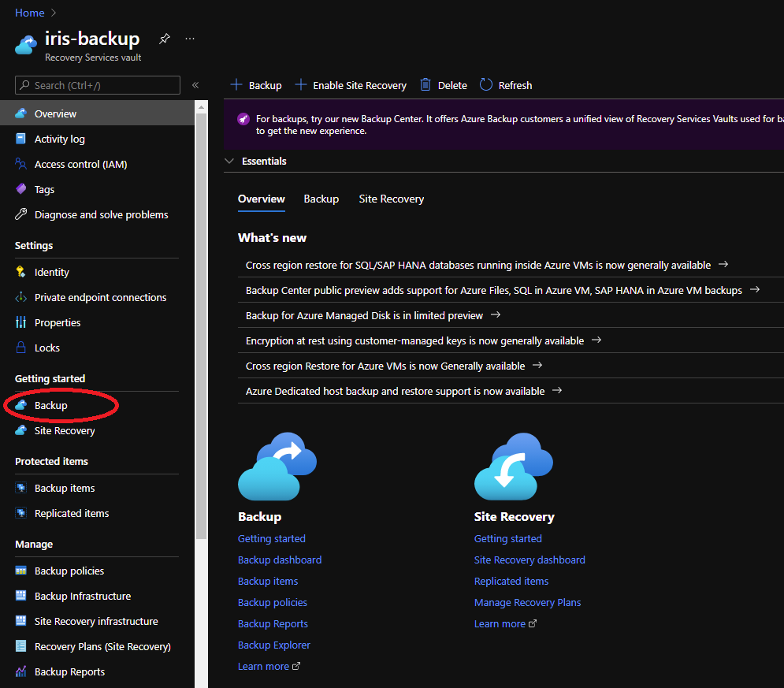Viewport: 784px width, 688px height.
Task: Select Access control (IAM) icon
Action: (21, 164)
